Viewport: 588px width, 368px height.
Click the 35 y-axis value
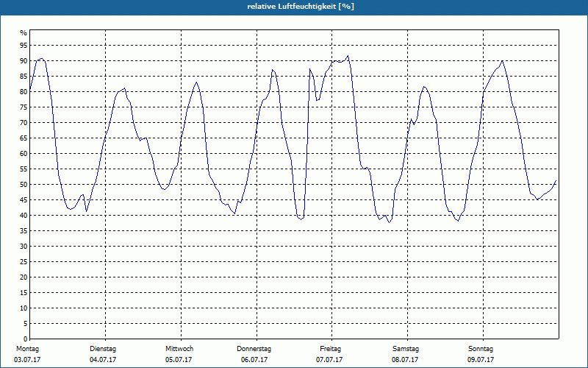(x=24, y=231)
